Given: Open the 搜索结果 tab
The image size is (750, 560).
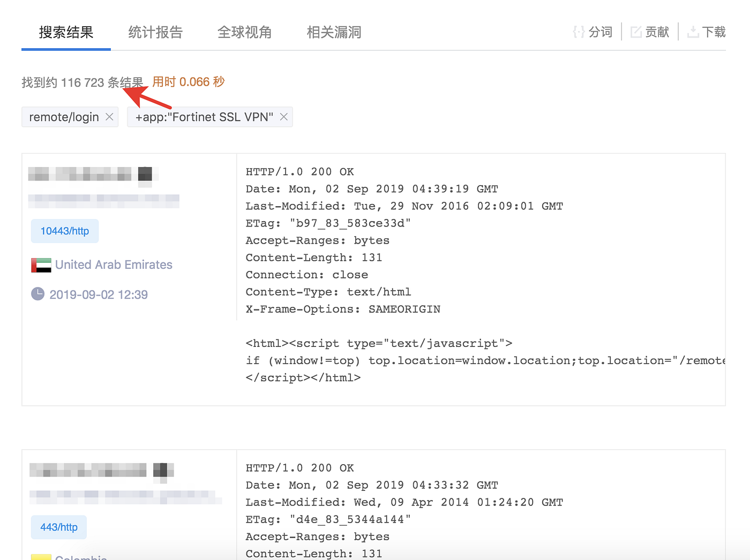Looking at the screenshot, I should (x=66, y=33).
